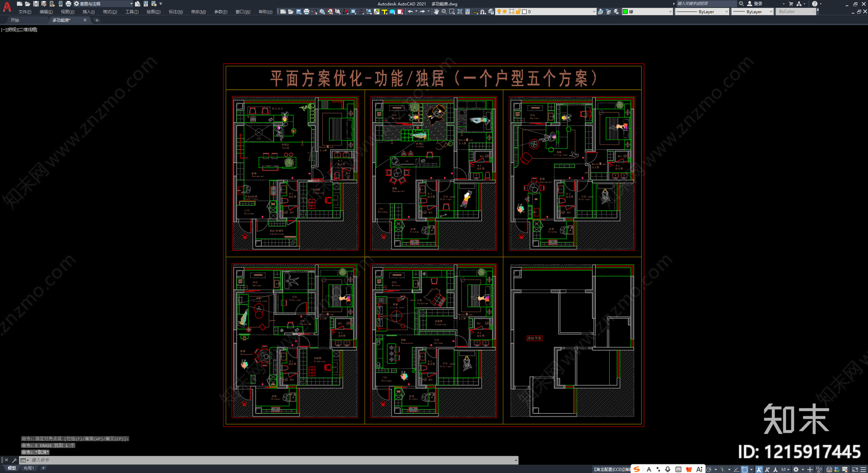Select the Pan hand tool
This screenshot has width=868, height=473.
click(x=436, y=11)
